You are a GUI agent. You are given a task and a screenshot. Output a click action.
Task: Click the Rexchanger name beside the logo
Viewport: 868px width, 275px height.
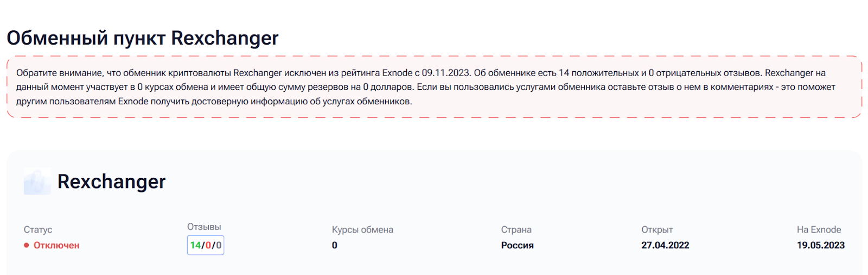point(111,182)
